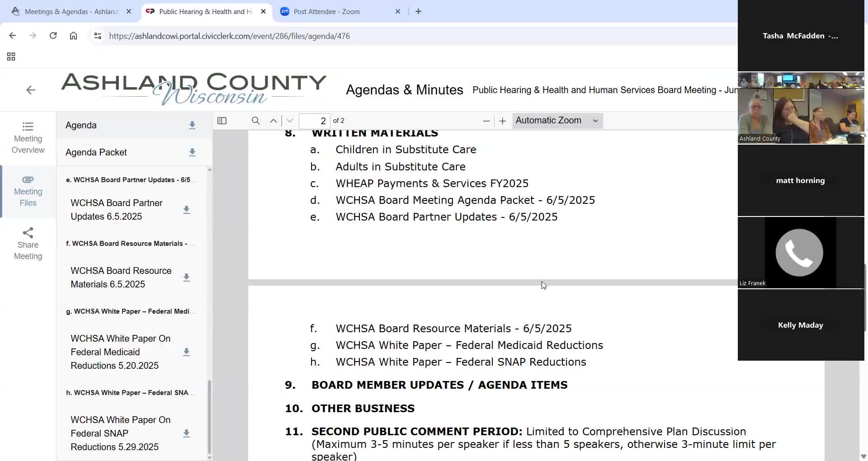Viewport: 868px width, 461px height.
Task: Open WCHSA White Paper Federal Medicaid Reductions 5.20.2025
Action: (121, 352)
